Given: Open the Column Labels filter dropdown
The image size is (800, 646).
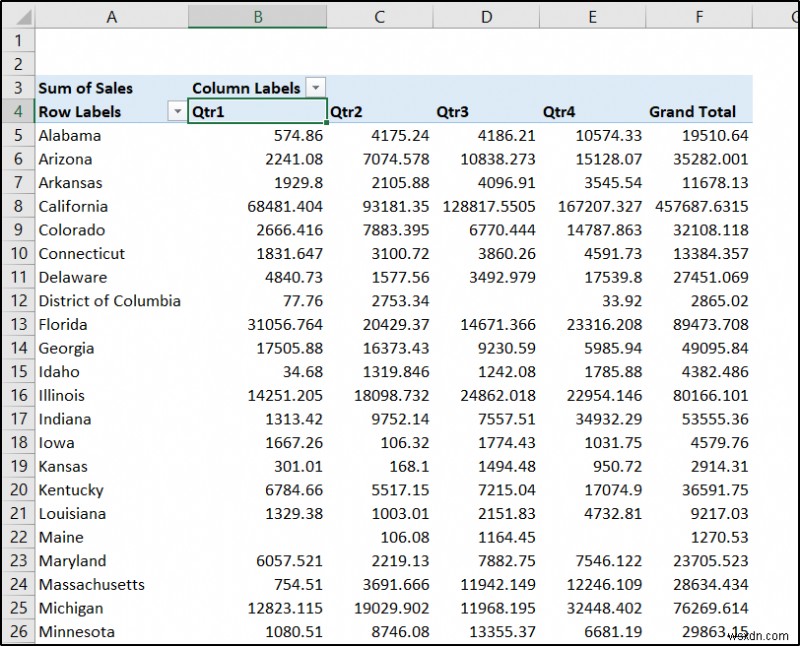Looking at the screenshot, I should [x=316, y=88].
